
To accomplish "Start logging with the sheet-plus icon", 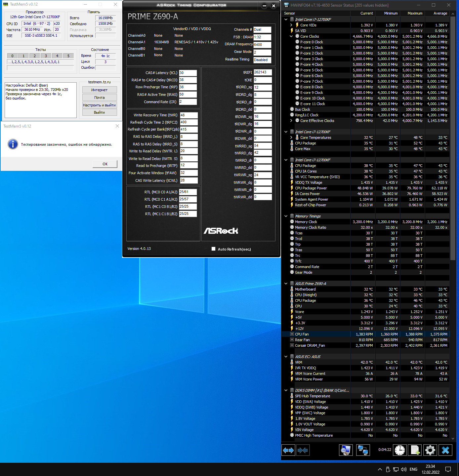I will tap(415, 450).
